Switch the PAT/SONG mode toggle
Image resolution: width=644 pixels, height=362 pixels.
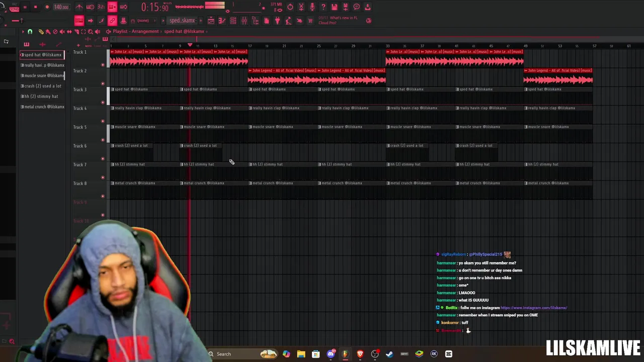click(x=14, y=7)
